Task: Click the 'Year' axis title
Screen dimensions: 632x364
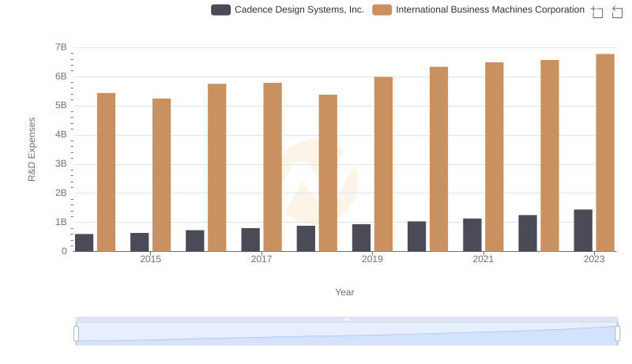Action: click(x=344, y=292)
